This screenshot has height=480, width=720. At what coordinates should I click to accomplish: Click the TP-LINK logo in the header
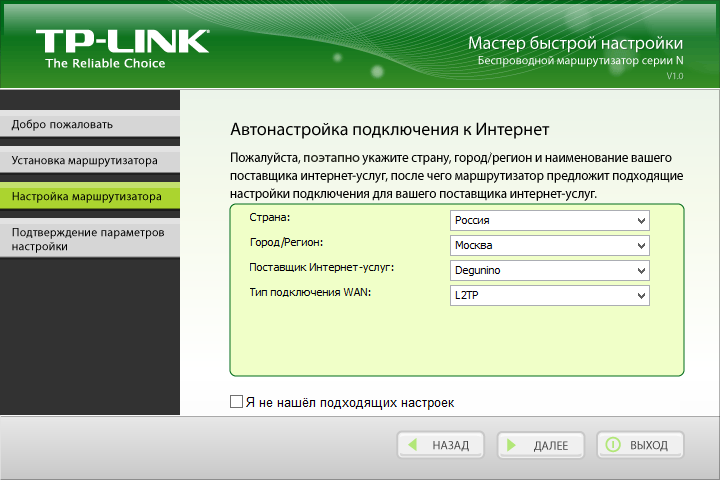pyautogui.click(x=123, y=41)
